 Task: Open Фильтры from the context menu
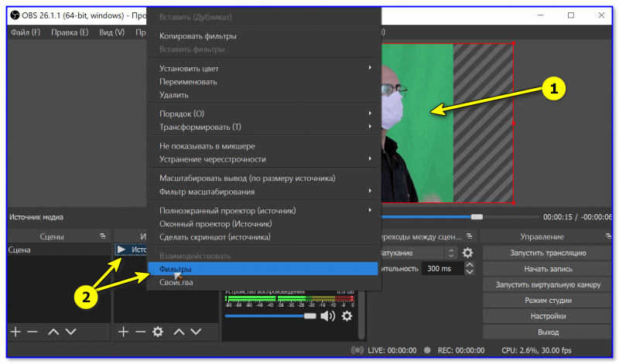pos(263,269)
